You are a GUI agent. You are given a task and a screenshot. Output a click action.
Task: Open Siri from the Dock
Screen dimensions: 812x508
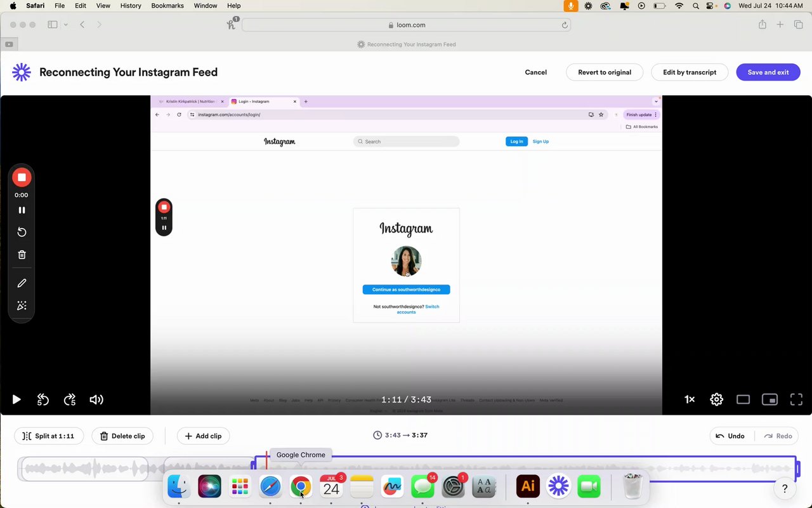point(209,487)
